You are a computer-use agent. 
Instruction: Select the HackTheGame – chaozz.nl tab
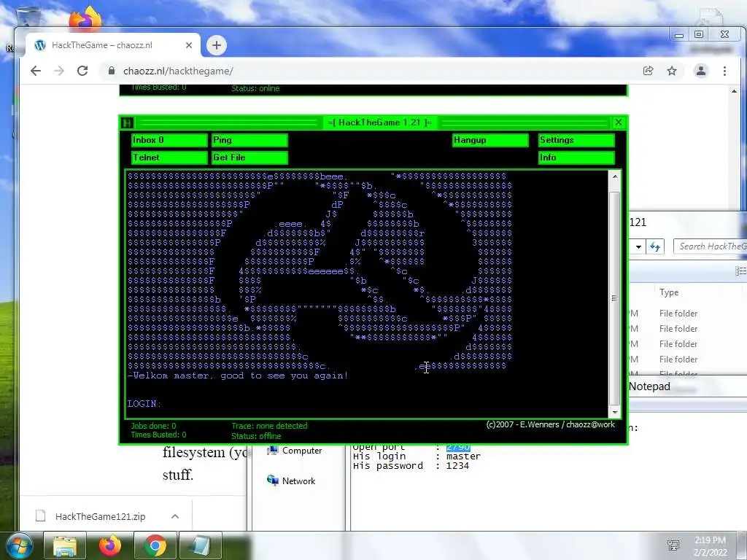(113, 45)
